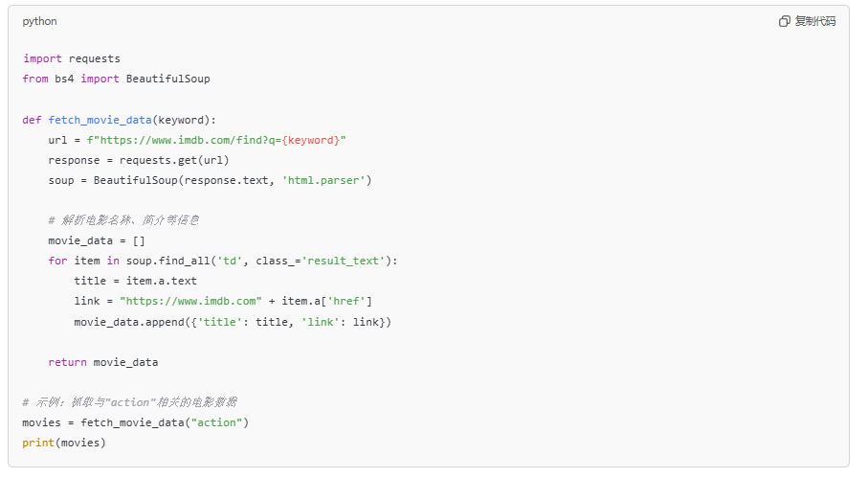868x478 pixels.
Task: Click the comment mentioning "action" example
Action: click(129, 402)
